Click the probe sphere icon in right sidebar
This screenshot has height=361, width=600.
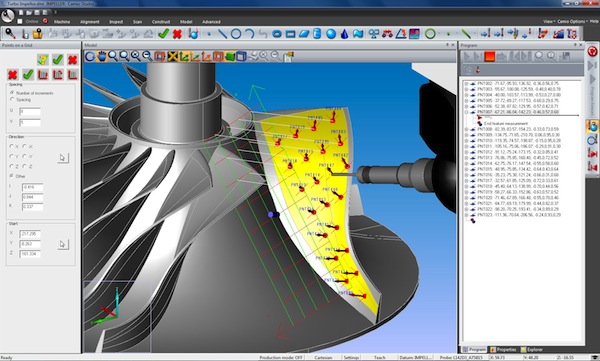[x=592, y=126]
